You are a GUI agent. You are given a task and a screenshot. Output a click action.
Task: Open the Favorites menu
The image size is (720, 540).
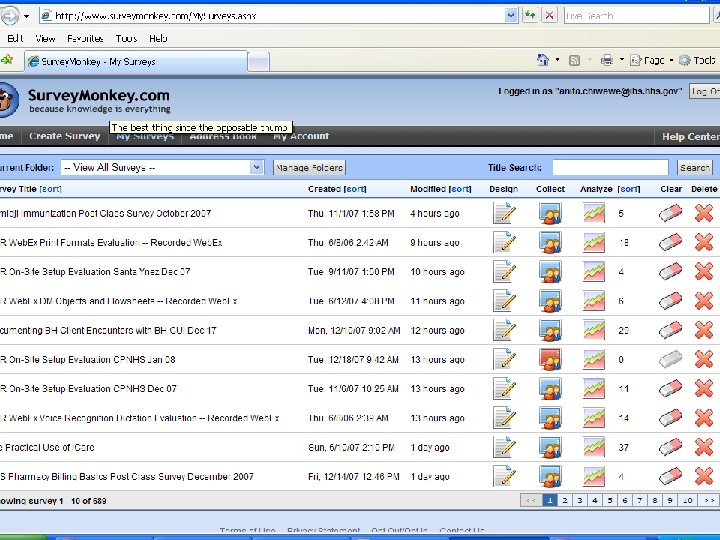[85, 39]
